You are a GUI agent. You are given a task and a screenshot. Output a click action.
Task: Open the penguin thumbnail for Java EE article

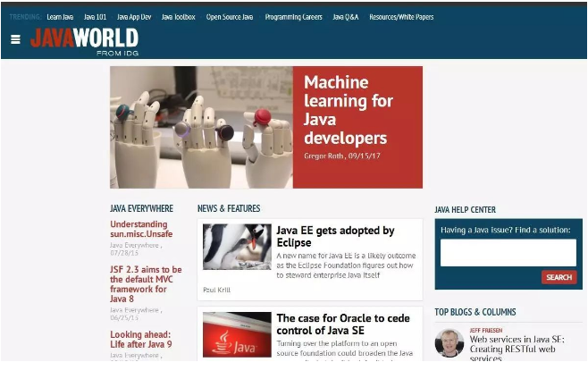click(x=237, y=247)
